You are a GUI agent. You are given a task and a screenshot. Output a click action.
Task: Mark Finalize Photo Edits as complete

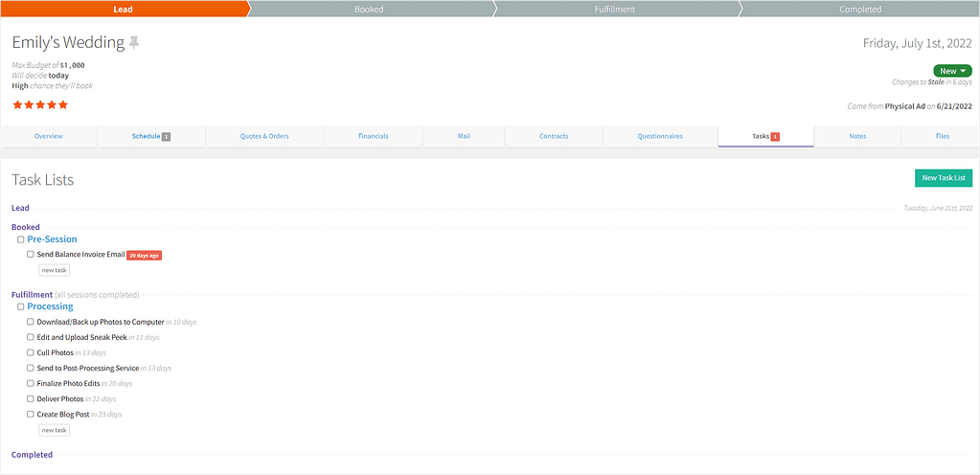coord(30,384)
